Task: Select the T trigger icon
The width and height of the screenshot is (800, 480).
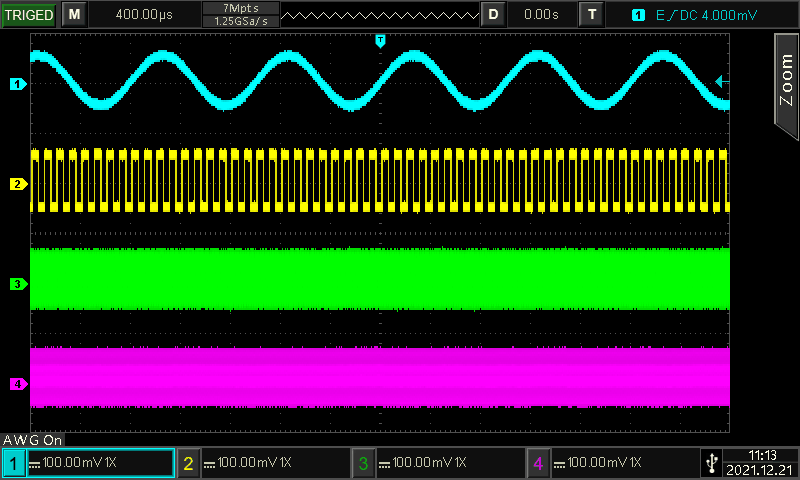Action: tap(593, 14)
